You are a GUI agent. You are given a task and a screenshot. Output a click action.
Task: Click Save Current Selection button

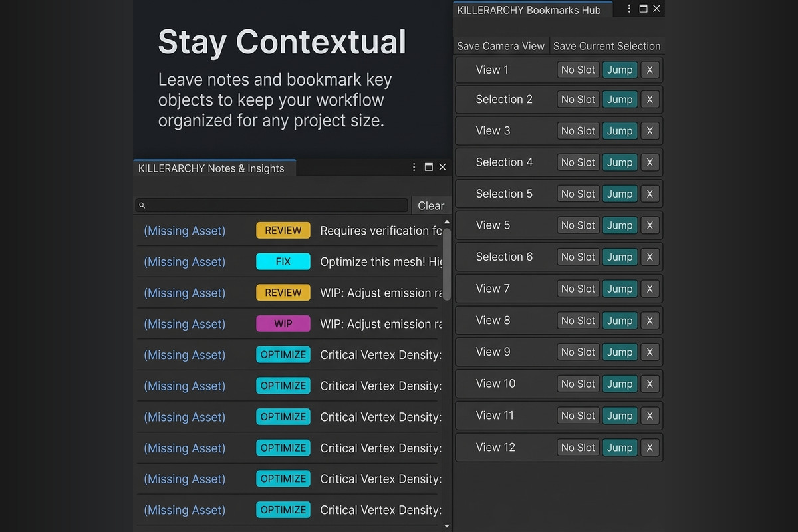click(x=606, y=46)
